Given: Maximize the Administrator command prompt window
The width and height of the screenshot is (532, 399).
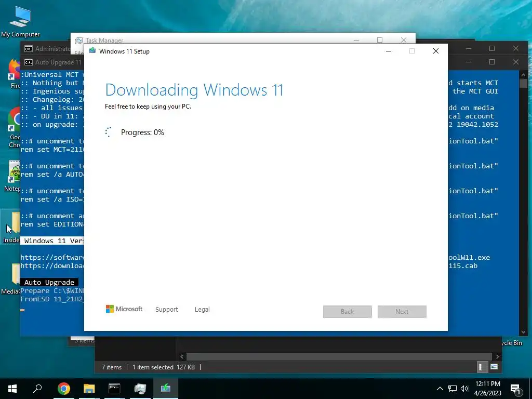Looking at the screenshot, I should (x=492, y=48).
